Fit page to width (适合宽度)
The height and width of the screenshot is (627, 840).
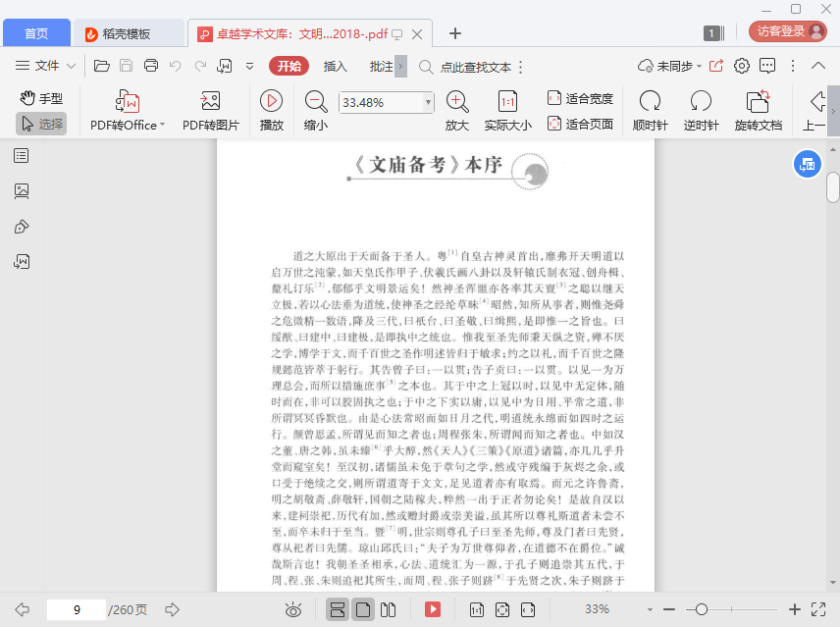click(580, 98)
